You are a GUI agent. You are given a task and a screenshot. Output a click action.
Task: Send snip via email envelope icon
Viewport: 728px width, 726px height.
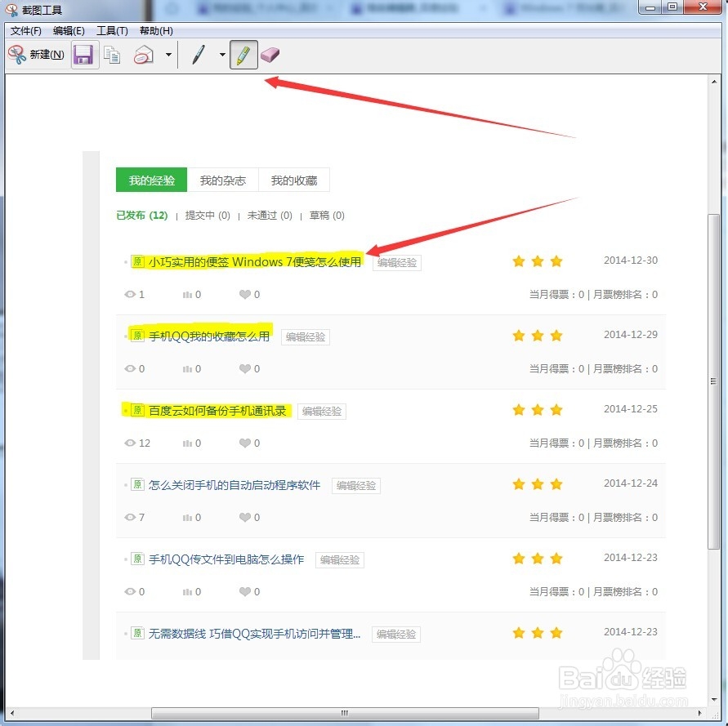(144, 55)
